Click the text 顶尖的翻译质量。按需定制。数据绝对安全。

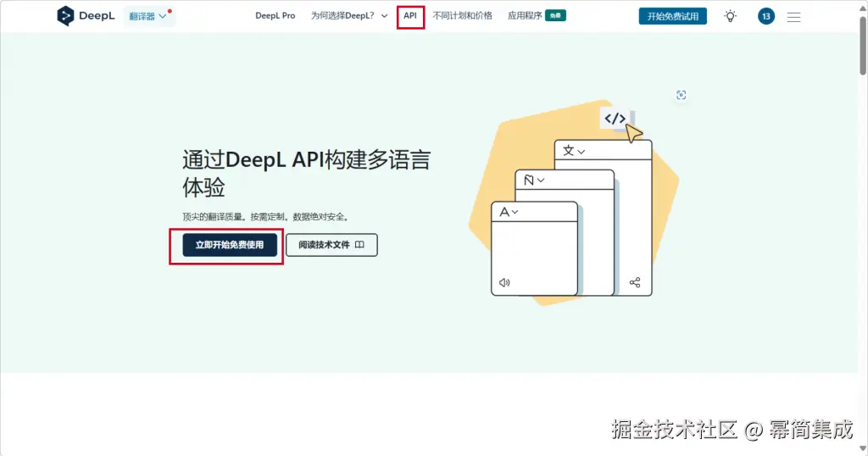(x=266, y=217)
